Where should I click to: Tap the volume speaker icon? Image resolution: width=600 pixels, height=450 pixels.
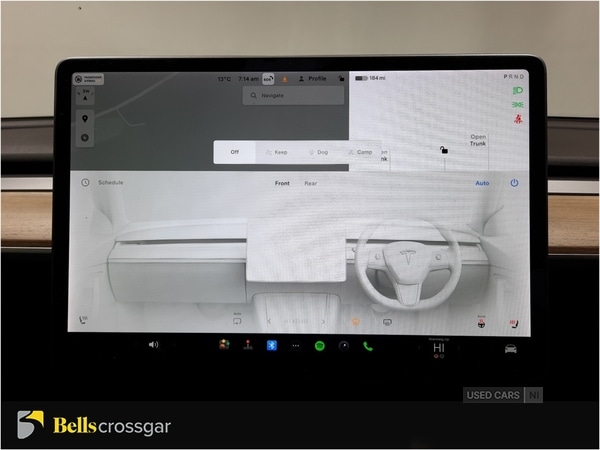(x=153, y=345)
